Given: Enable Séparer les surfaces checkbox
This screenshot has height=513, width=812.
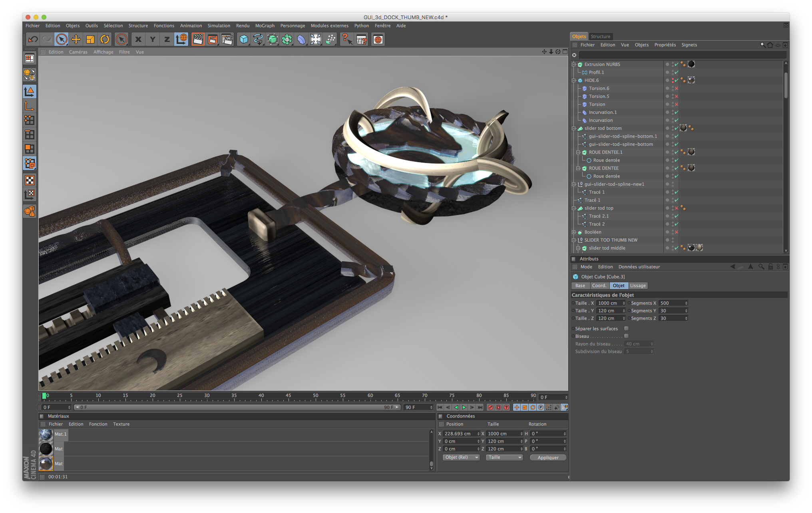Looking at the screenshot, I should 626,329.
